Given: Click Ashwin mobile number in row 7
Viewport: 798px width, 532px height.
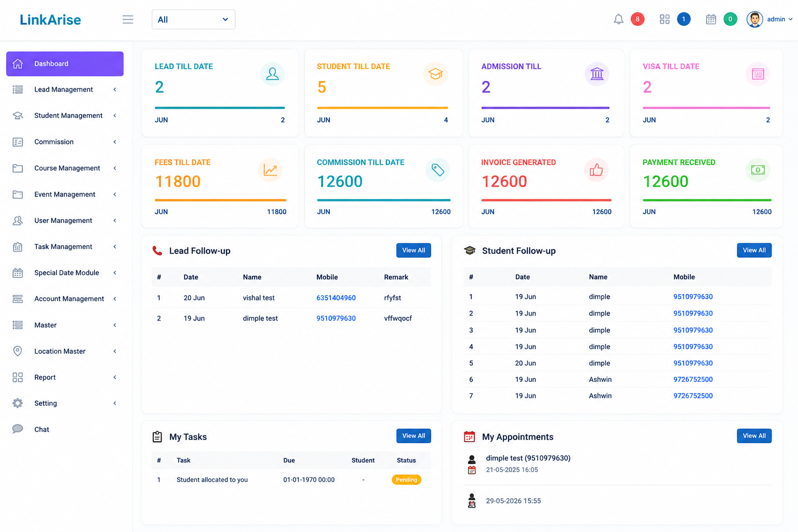Looking at the screenshot, I should click(x=693, y=396).
